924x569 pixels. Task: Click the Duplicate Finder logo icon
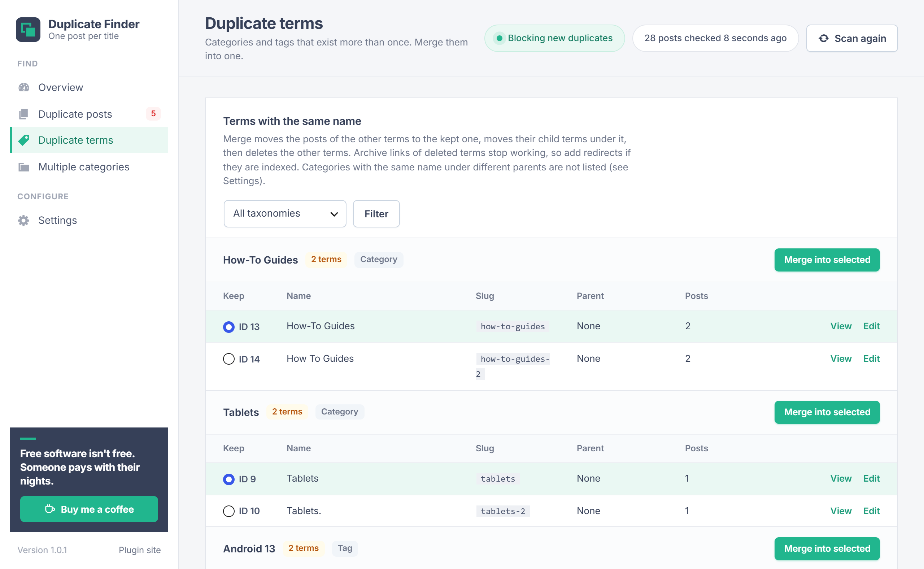(x=28, y=29)
